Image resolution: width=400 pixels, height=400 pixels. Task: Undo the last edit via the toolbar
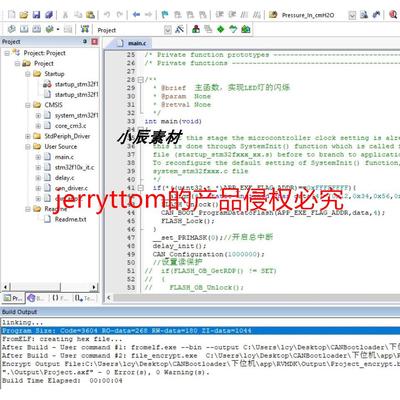point(107,15)
